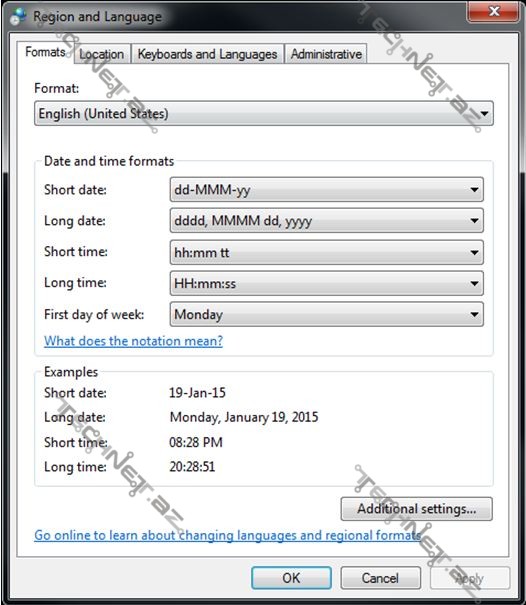Click the Additional settings button

(x=416, y=509)
